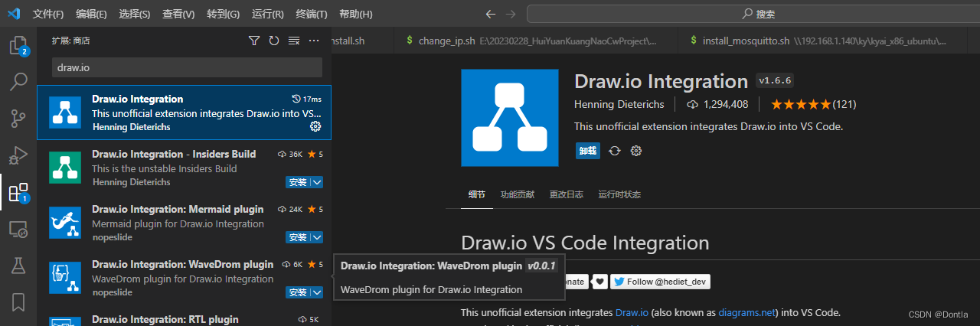Click the heart sponsor badge
Viewport: 980px width, 326px height.
click(600, 282)
